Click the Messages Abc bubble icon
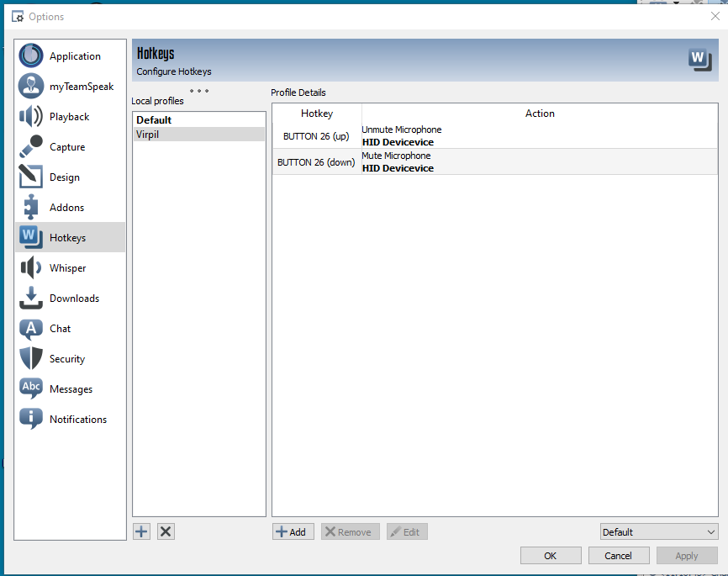Viewport: 728px width, 576px height. point(31,388)
